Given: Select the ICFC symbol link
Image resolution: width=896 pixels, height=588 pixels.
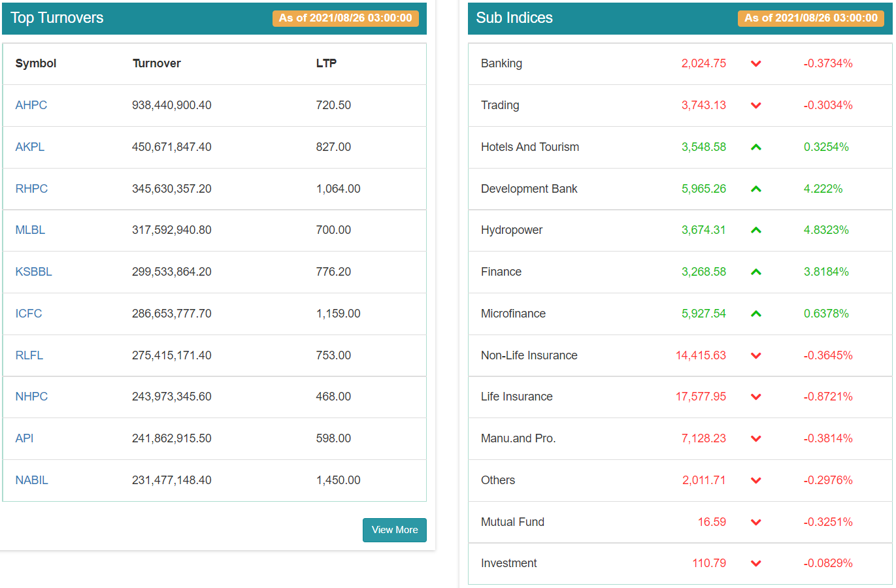Looking at the screenshot, I should pos(29,314).
